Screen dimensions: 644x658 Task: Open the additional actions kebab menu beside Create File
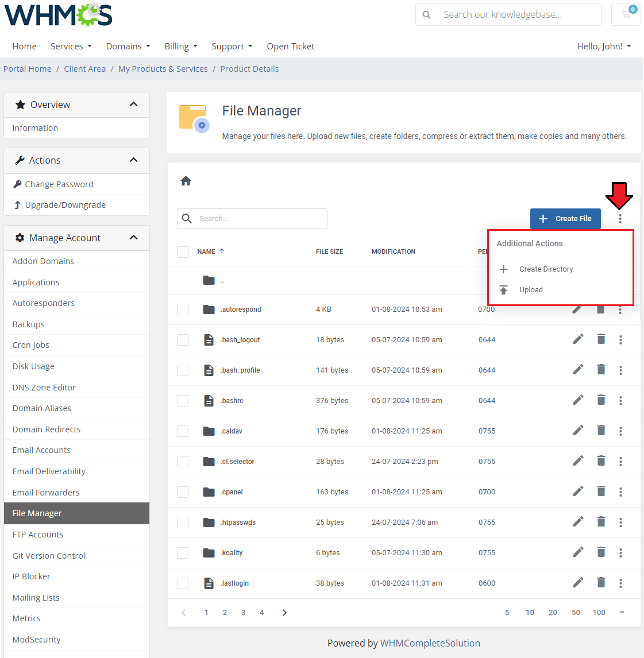tap(620, 219)
